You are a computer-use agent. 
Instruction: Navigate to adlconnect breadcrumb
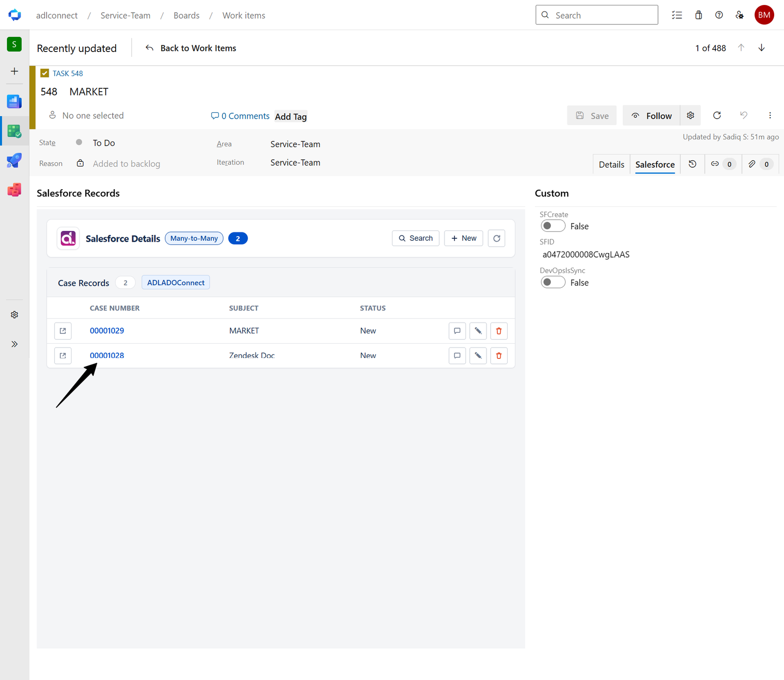pos(57,15)
